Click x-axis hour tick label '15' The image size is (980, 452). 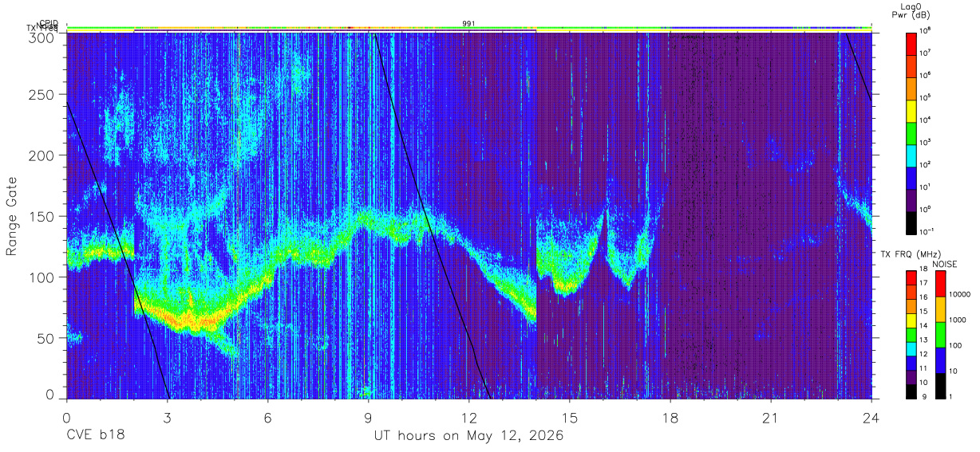click(569, 419)
